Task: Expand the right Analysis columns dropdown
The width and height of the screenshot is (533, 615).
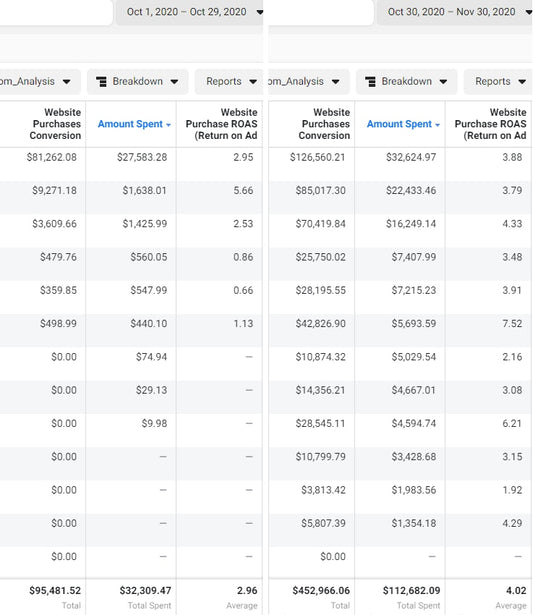Action: point(308,82)
